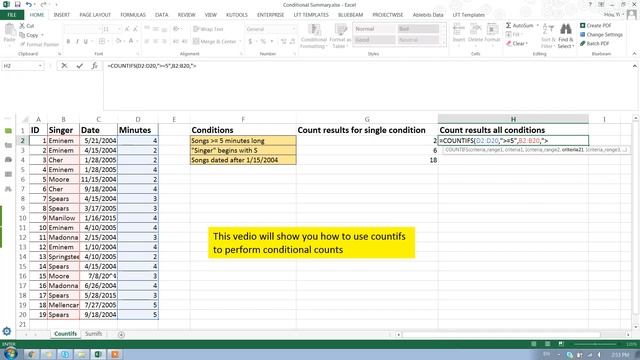Click the Undo arrow icon
Image resolution: width=640 pixels, height=360 pixels.
(29, 4)
